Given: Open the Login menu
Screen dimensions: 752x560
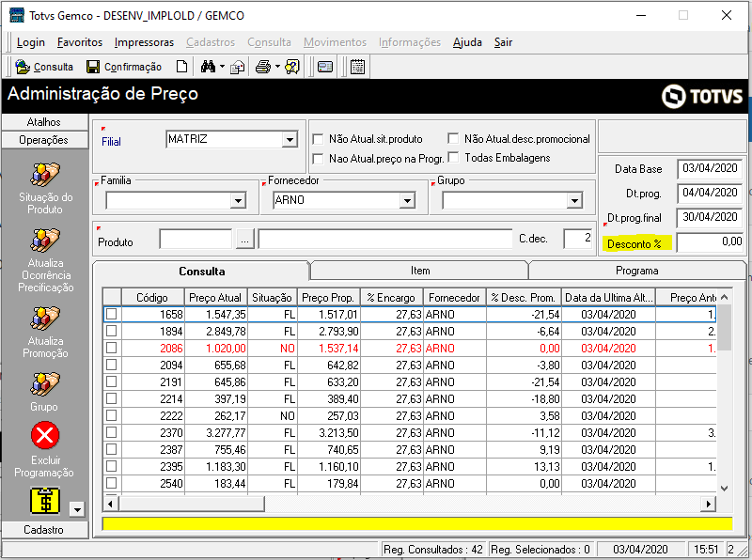Looking at the screenshot, I should coord(31,42).
